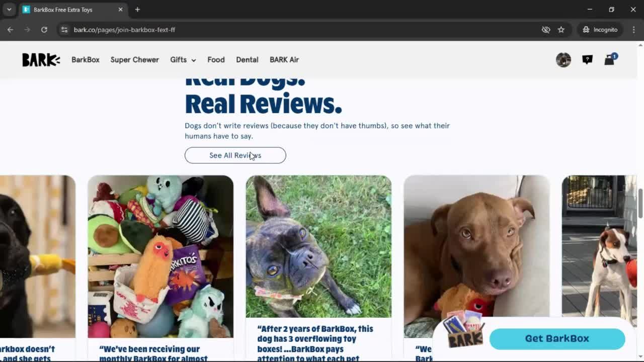This screenshot has width=644, height=362.
Task: Click the 'Real Reviews.' heading
Action: 263,104
